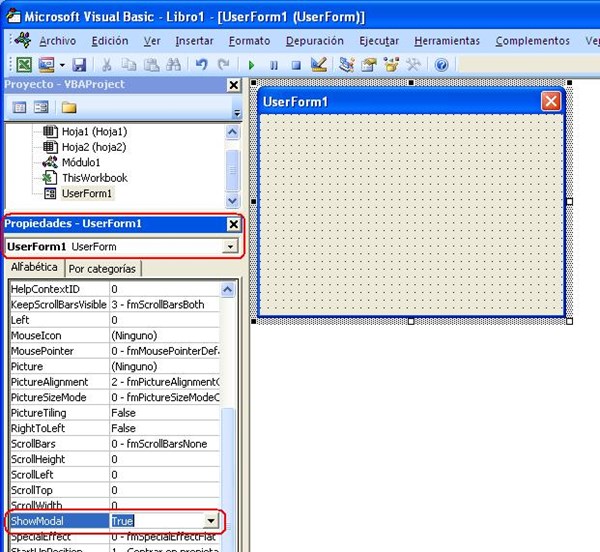
Task: Select ThisWorkbook in project tree
Action: [x=95, y=178]
